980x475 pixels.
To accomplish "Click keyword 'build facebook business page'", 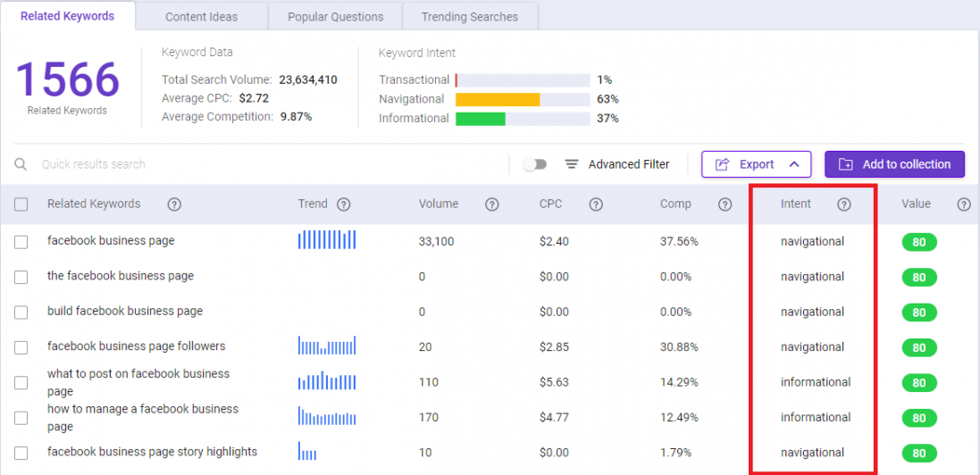I will tap(125, 311).
